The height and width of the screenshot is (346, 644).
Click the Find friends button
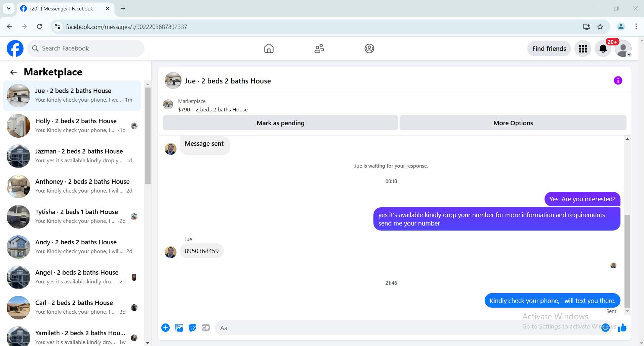tap(549, 48)
